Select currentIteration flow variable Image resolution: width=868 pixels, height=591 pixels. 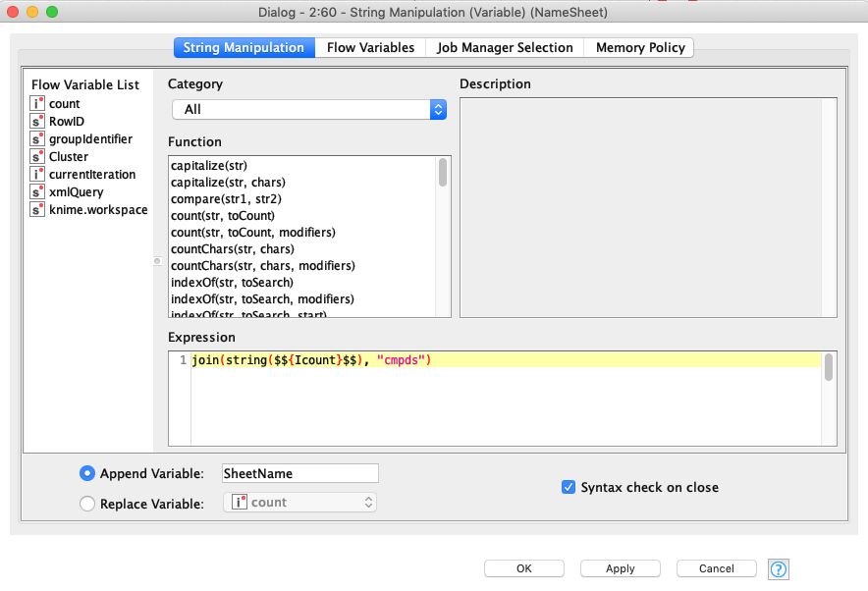pos(92,175)
